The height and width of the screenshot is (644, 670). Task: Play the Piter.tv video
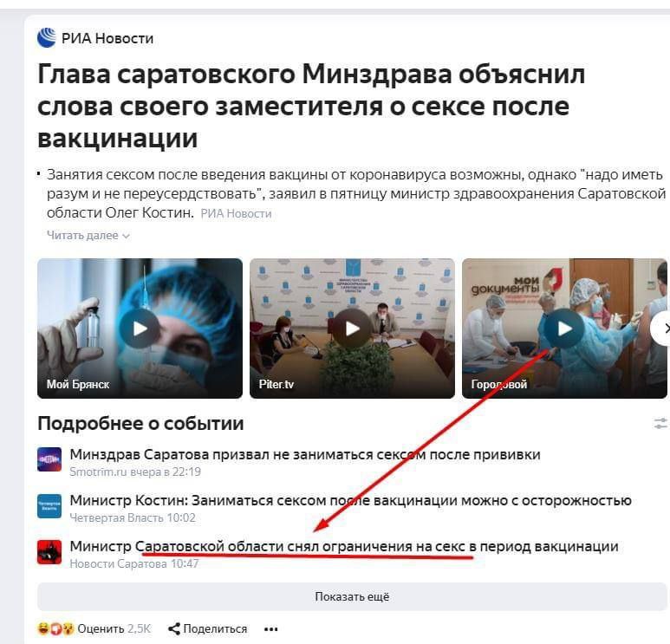pyautogui.click(x=352, y=329)
